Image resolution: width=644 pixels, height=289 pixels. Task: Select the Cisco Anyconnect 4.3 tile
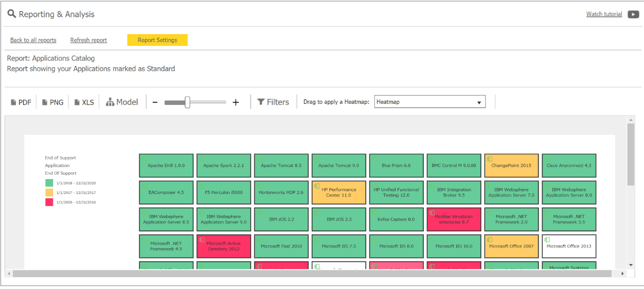(570, 165)
